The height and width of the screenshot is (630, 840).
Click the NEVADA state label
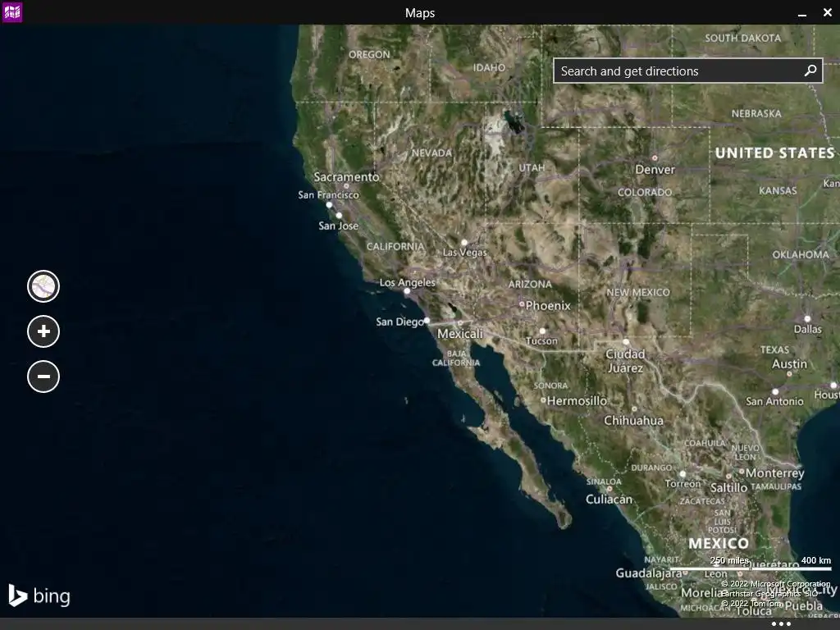(x=431, y=153)
